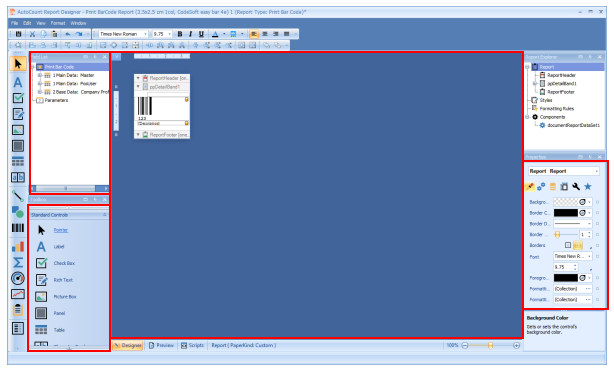The image size is (614, 374).
Task: Choose the Picture Box icon in Toolbox
Action: coord(41,296)
